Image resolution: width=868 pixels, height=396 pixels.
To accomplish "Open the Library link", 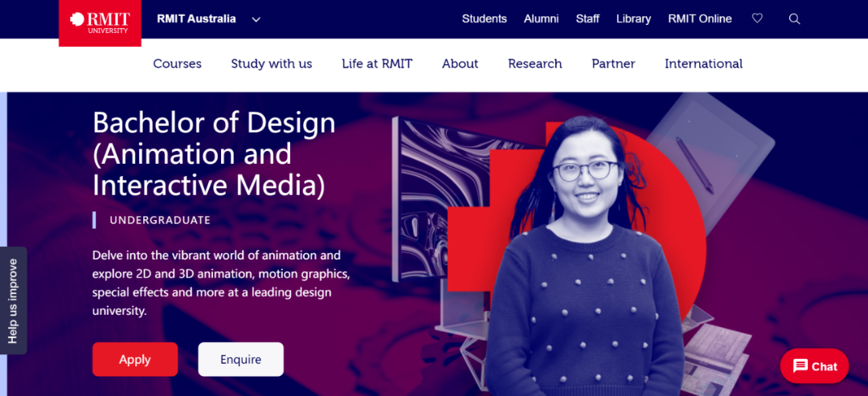I will (633, 18).
